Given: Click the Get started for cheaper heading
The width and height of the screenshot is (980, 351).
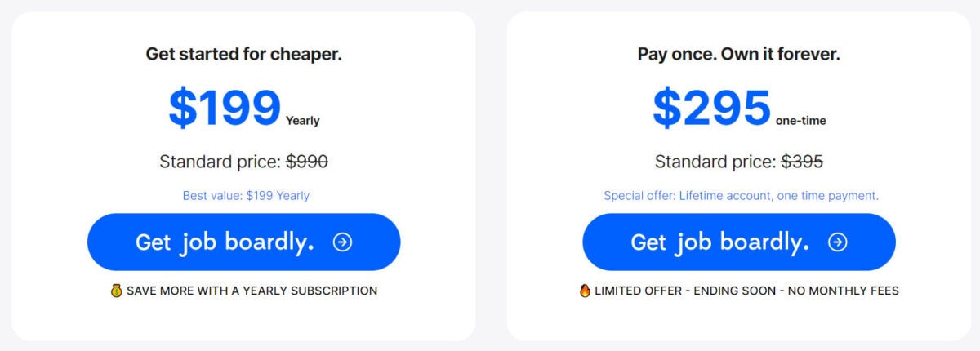Looking at the screenshot, I should 243,55.
